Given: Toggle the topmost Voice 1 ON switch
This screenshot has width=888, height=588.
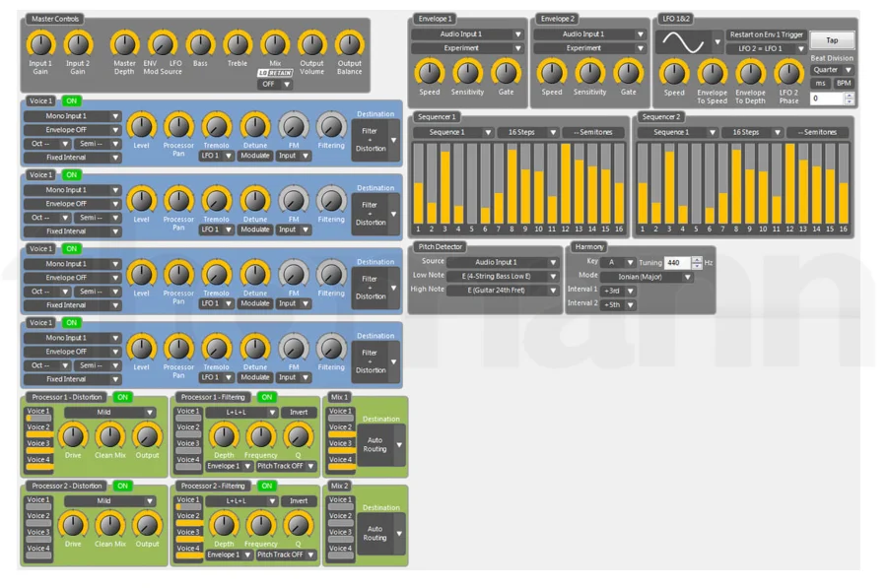Looking at the screenshot, I should [x=71, y=100].
